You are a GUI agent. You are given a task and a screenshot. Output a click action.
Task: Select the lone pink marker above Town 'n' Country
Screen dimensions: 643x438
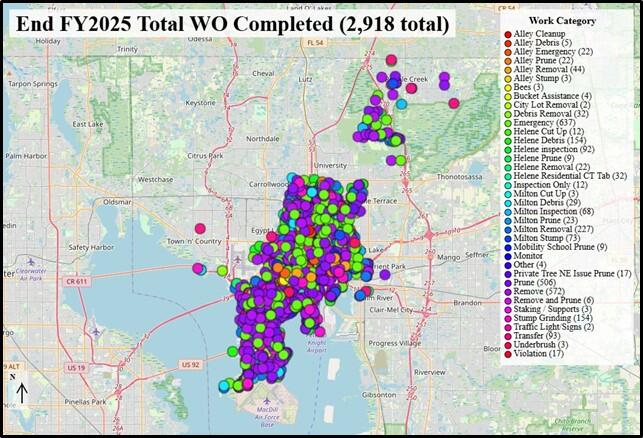tap(200, 228)
